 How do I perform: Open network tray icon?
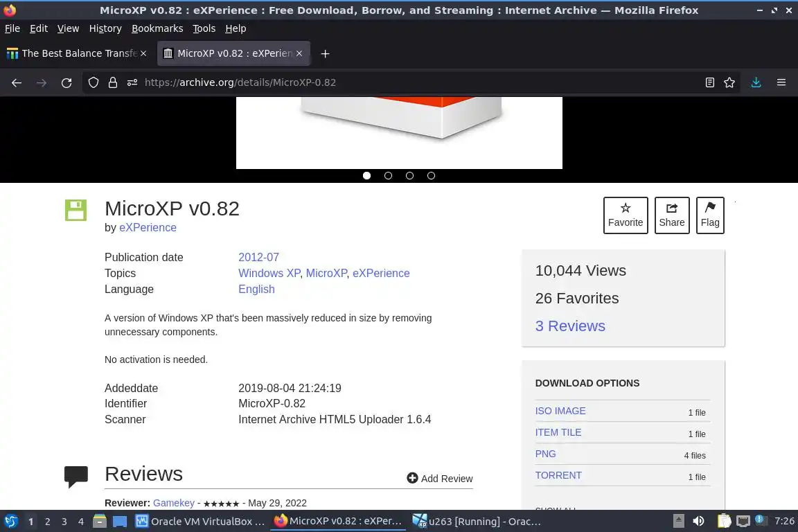(x=743, y=521)
